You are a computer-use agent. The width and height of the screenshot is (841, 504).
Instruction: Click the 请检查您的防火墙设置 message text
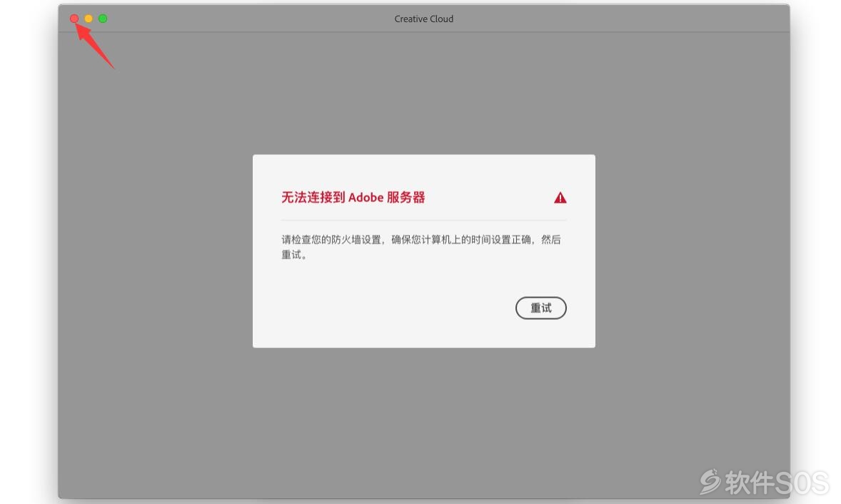click(421, 246)
